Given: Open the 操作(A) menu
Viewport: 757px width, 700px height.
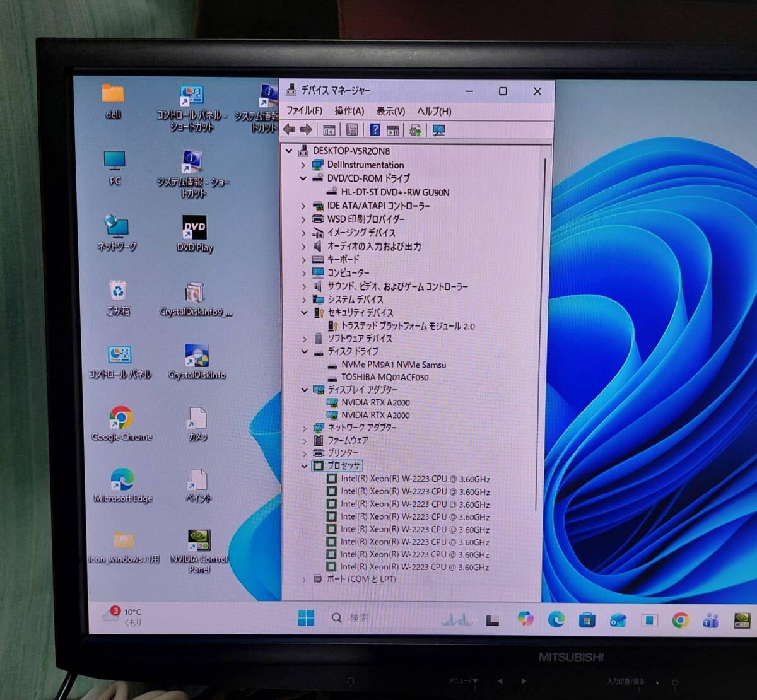Looking at the screenshot, I should 349,110.
